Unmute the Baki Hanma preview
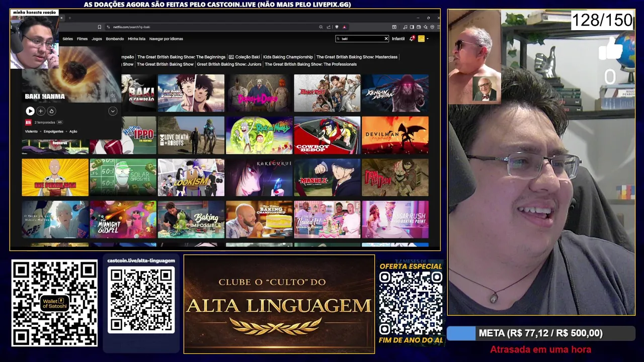This screenshot has height=362, width=644. click(113, 96)
